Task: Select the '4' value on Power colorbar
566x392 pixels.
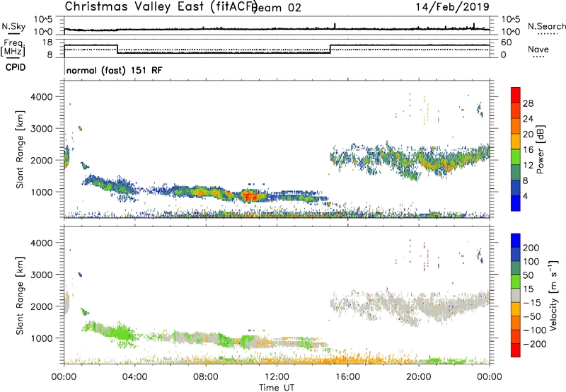Action: [526, 196]
